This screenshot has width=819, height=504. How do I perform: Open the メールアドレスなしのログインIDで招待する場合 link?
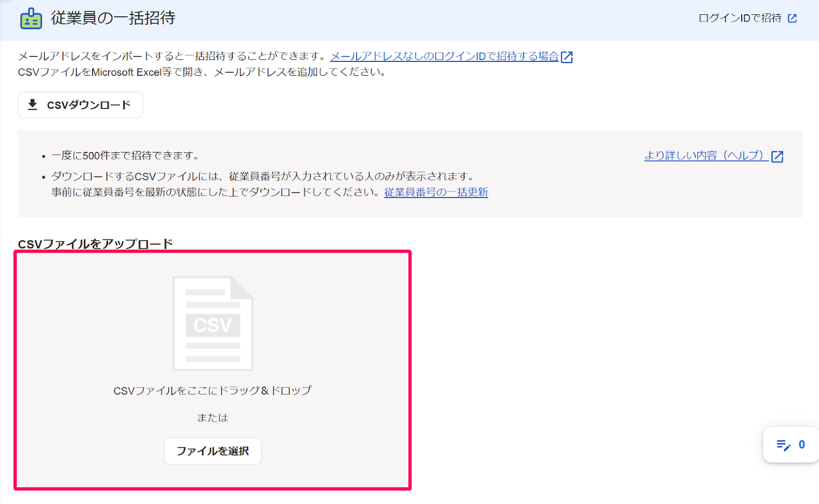tap(444, 56)
